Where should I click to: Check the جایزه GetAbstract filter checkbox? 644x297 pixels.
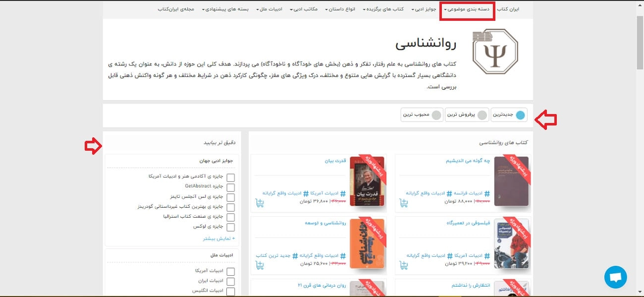pyautogui.click(x=230, y=187)
